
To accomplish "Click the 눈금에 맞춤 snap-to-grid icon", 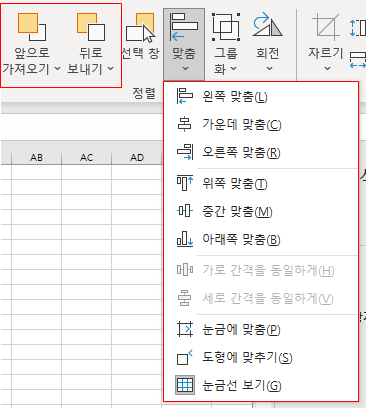I will [185, 329].
